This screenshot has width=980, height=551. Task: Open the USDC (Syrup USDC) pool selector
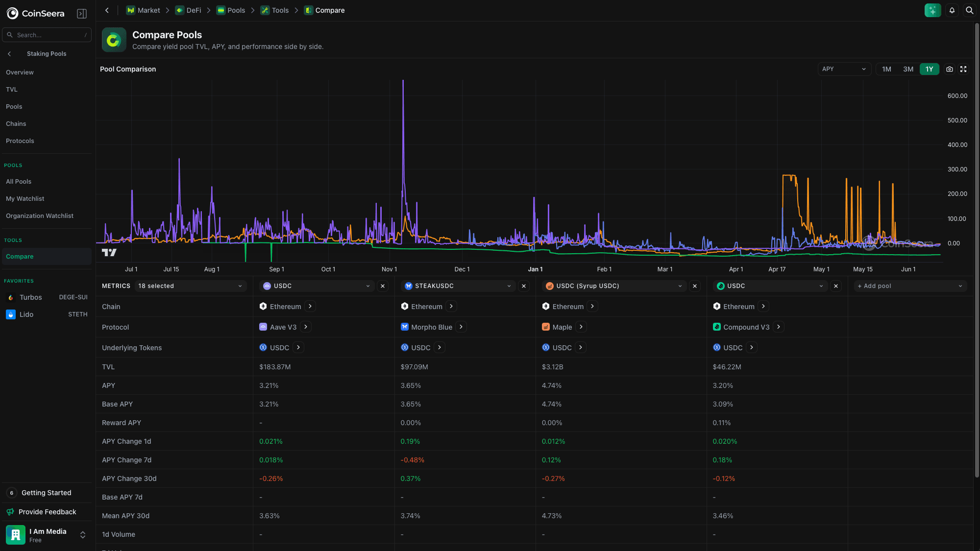click(x=614, y=286)
